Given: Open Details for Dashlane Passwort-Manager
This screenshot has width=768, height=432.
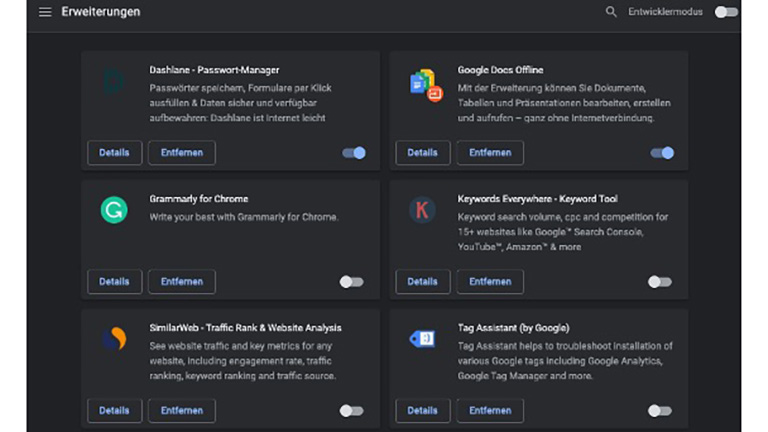Looking at the screenshot, I should click(x=114, y=153).
